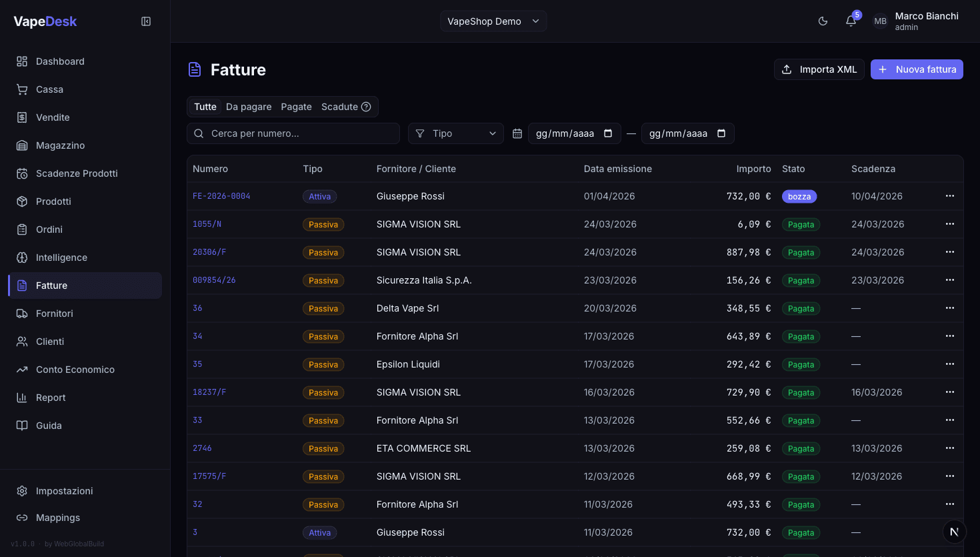Open invoice link 20306/F
The height and width of the screenshot is (557, 980).
click(209, 252)
